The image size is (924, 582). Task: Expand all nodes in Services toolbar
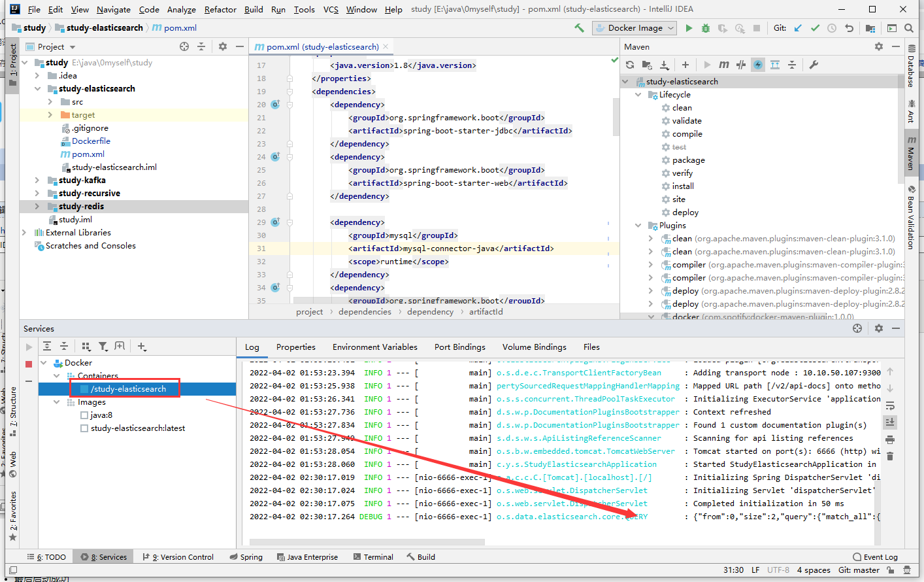click(x=47, y=347)
